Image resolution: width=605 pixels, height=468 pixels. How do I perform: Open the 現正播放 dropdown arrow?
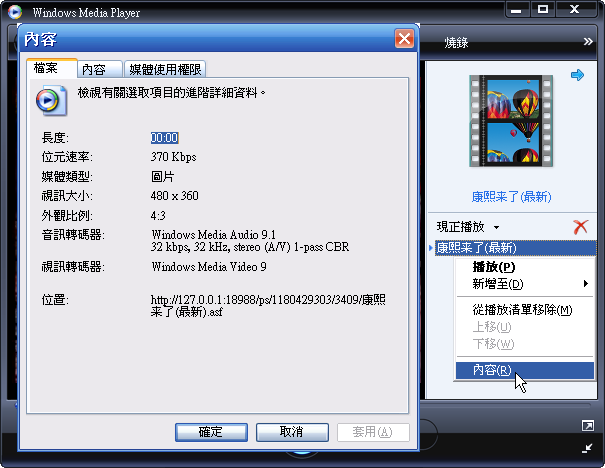497,227
